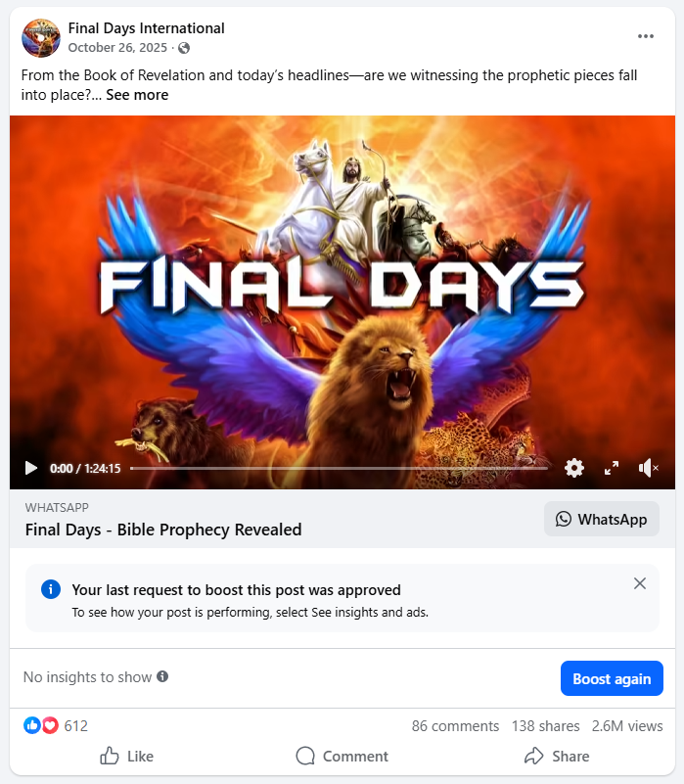Dismiss the boost approved notification

tap(640, 583)
